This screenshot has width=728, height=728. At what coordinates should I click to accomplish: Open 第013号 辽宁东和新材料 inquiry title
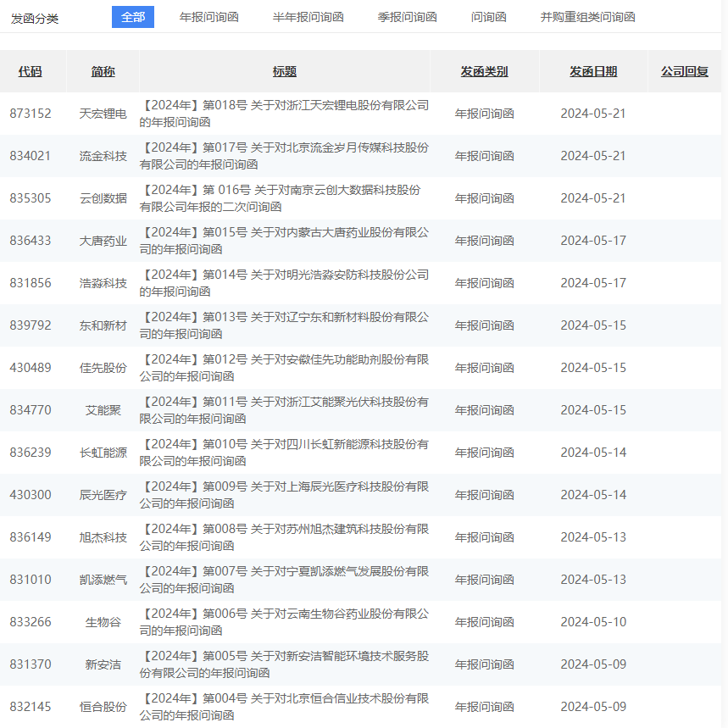pos(284,325)
